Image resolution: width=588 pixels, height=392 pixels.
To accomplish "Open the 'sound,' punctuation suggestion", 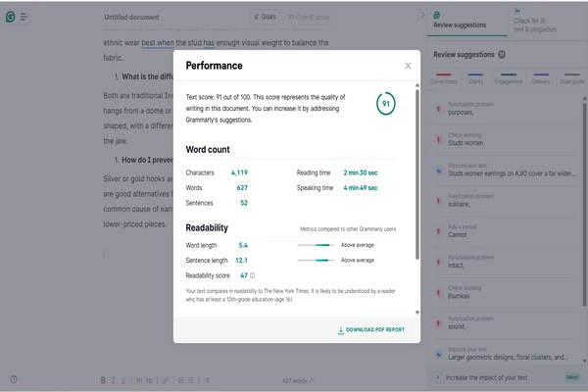I will 505,323.
